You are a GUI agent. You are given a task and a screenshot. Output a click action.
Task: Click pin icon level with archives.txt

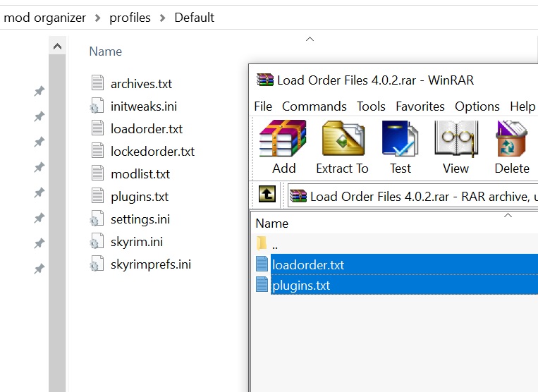pos(39,91)
